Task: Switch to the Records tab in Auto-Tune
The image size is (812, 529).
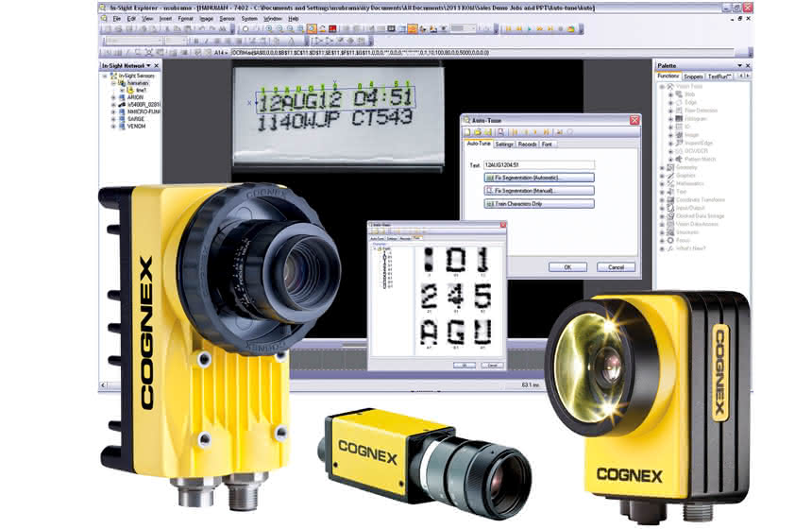Action: pos(527,144)
